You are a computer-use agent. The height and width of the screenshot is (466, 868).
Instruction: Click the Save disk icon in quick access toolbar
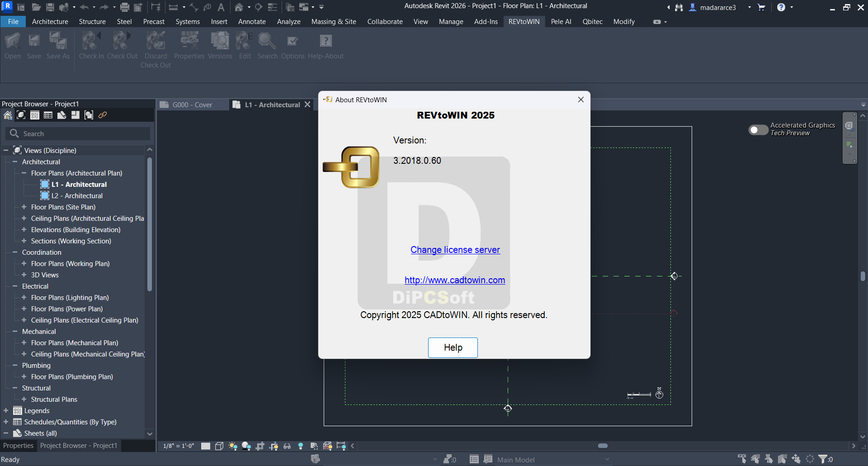pyautogui.click(x=50, y=7)
